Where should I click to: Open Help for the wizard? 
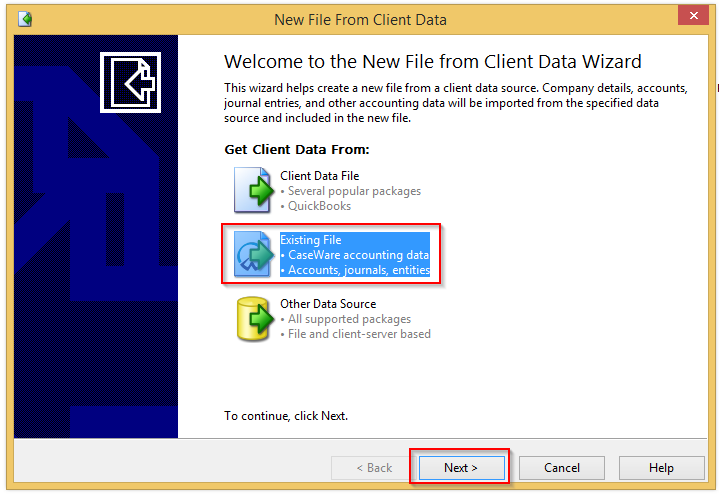click(661, 468)
